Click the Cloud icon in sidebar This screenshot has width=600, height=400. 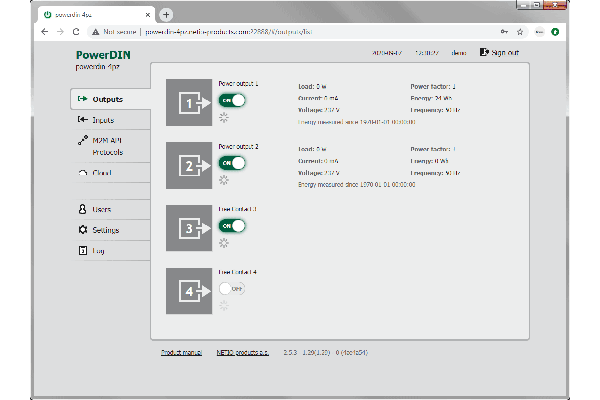coord(83,173)
